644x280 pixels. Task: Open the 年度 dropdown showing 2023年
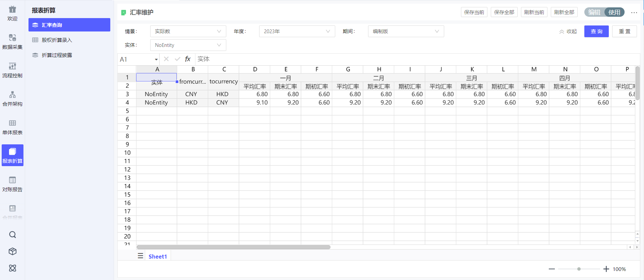click(297, 31)
